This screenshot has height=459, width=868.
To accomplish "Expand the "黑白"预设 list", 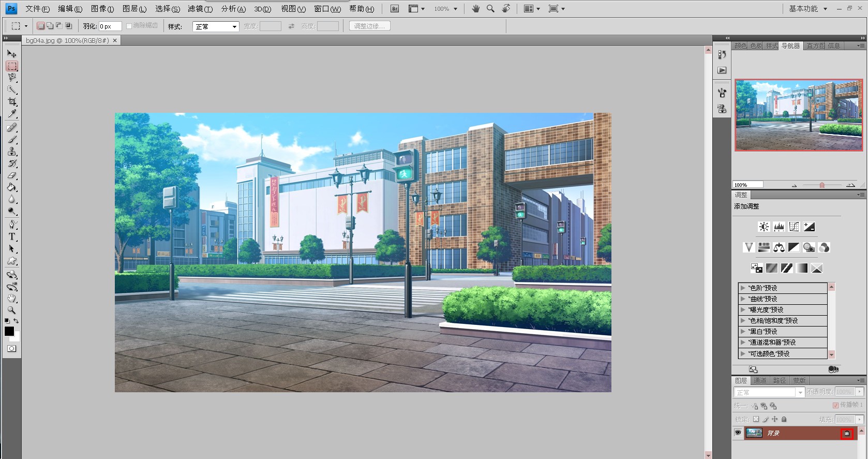I will [743, 331].
